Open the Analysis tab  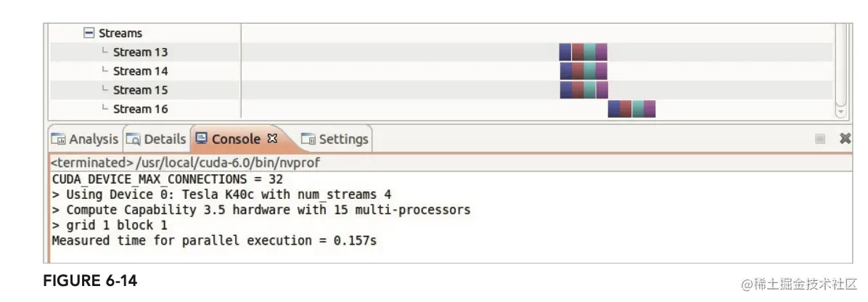coord(93,139)
